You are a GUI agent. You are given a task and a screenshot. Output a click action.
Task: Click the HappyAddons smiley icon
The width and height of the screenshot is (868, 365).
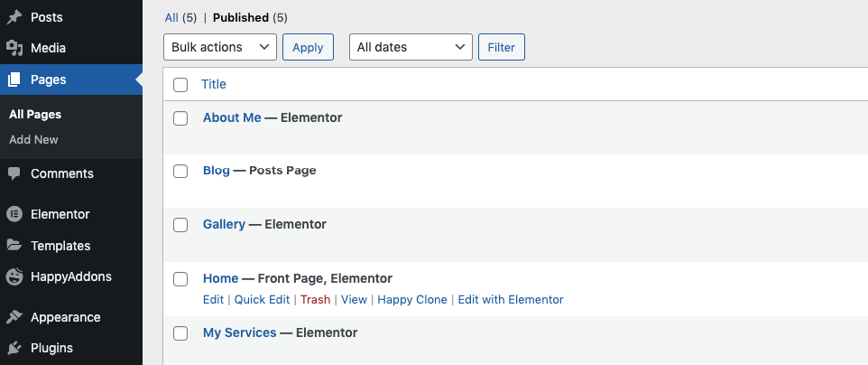point(14,276)
